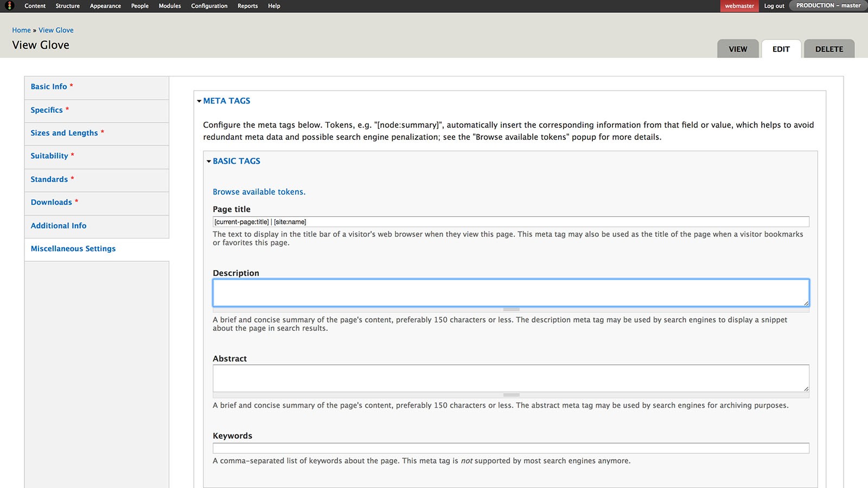Viewport: 868px width, 488px height.
Task: Click the PRODUCTION – master environment indicator
Action: 828,5
